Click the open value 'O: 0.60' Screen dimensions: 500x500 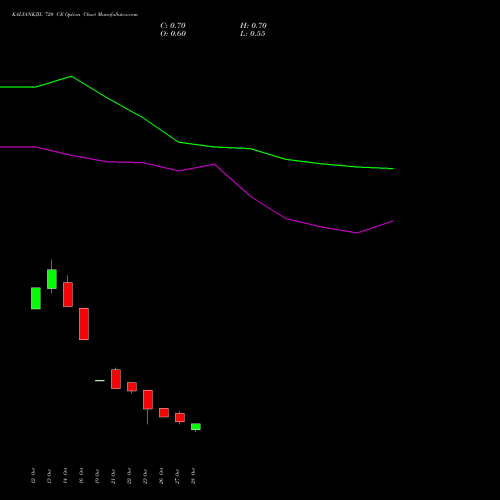pyautogui.click(x=173, y=34)
